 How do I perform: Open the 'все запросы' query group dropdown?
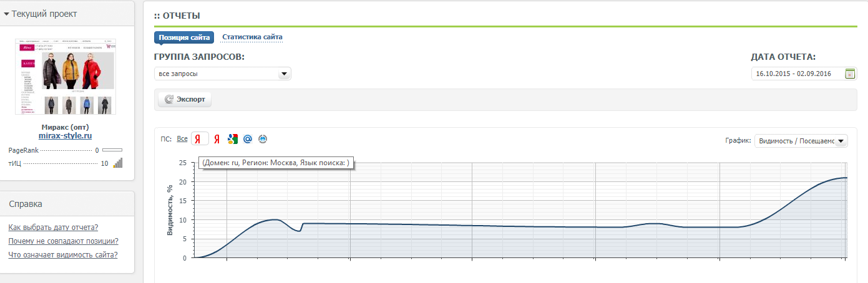223,74
